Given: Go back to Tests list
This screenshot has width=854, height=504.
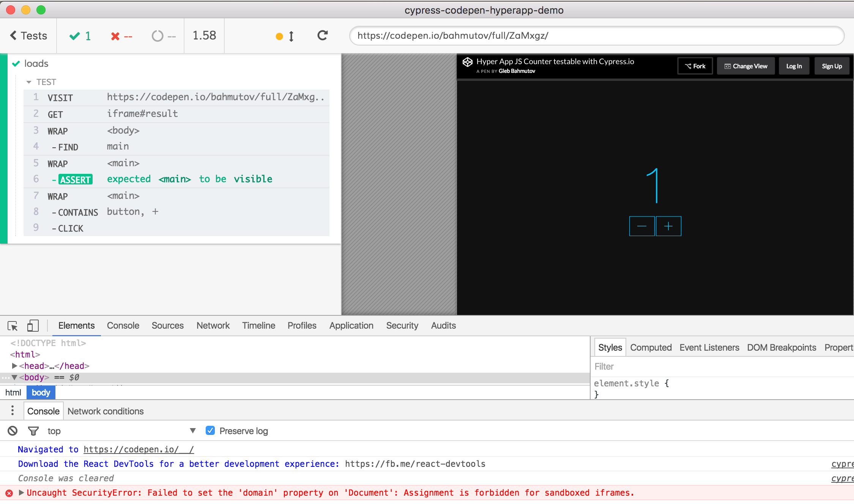Looking at the screenshot, I should point(28,36).
